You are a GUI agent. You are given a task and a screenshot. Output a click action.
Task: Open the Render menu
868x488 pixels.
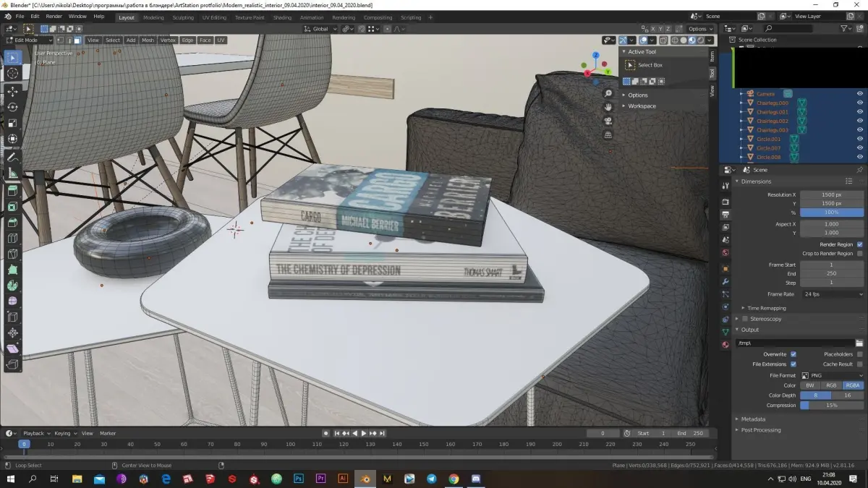(54, 17)
